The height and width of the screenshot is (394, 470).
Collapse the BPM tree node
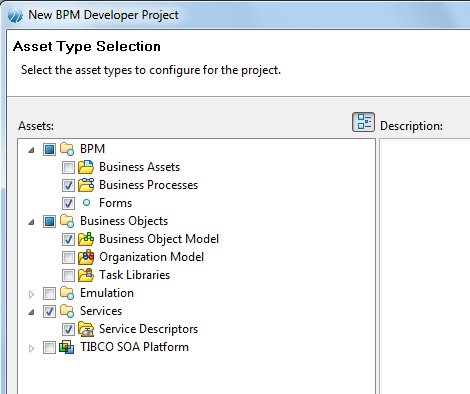pos(31,150)
